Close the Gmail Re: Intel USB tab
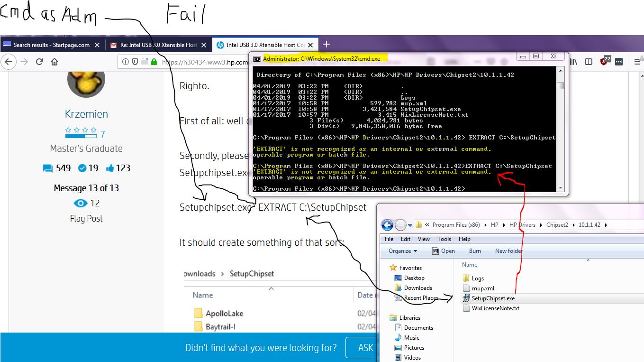This screenshot has width=644, height=362. (204, 45)
